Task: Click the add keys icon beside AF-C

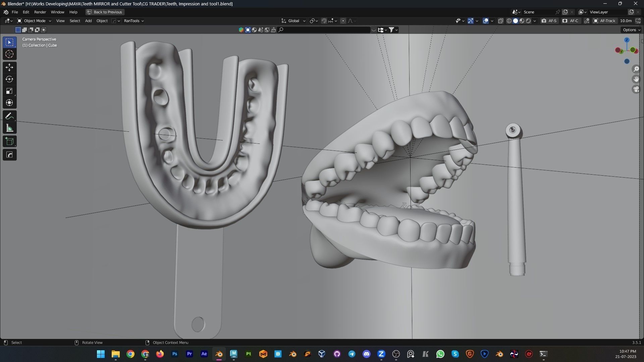Action: pyautogui.click(x=587, y=21)
